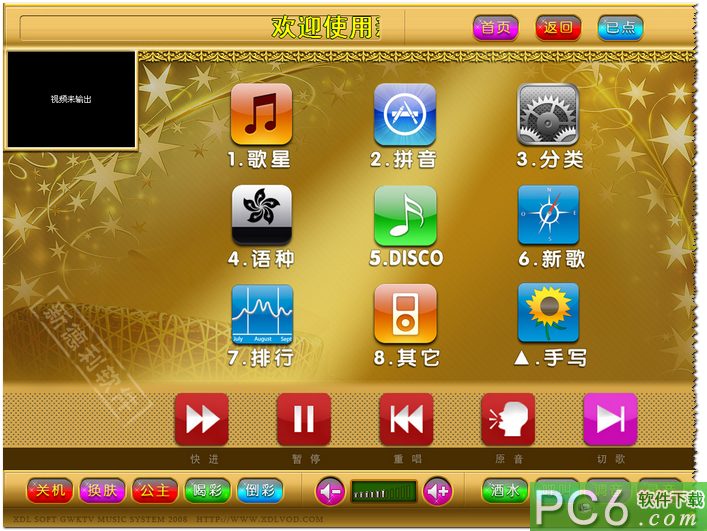Raise the volume with plus speaker icon
The height and width of the screenshot is (531, 707).
click(437, 491)
